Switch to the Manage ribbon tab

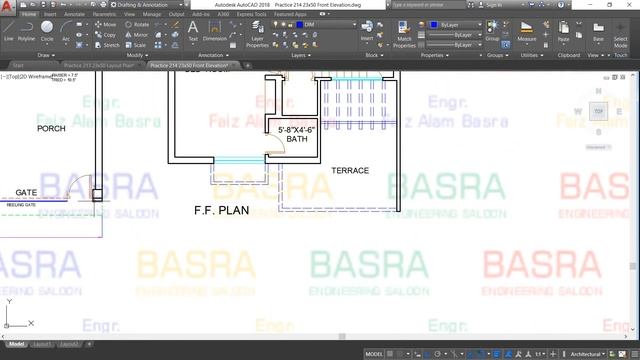[x=151, y=14]
